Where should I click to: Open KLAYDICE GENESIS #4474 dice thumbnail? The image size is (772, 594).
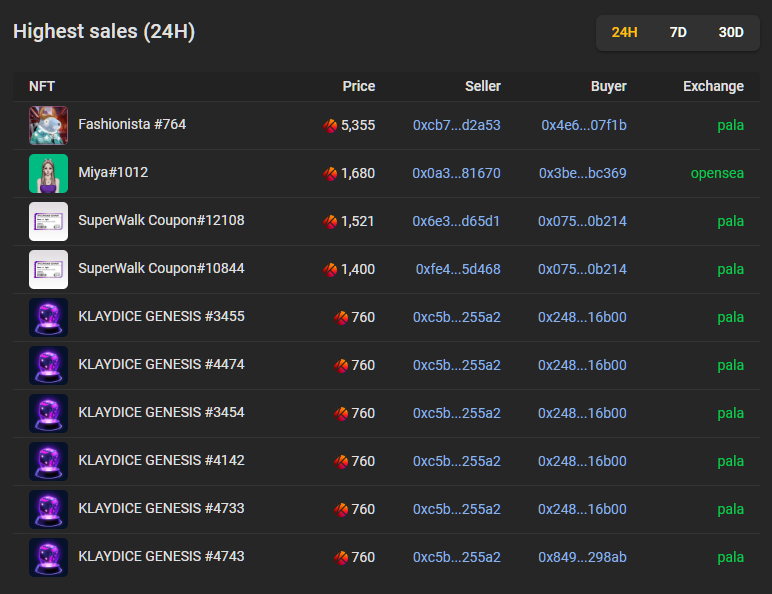coord(48,365)
